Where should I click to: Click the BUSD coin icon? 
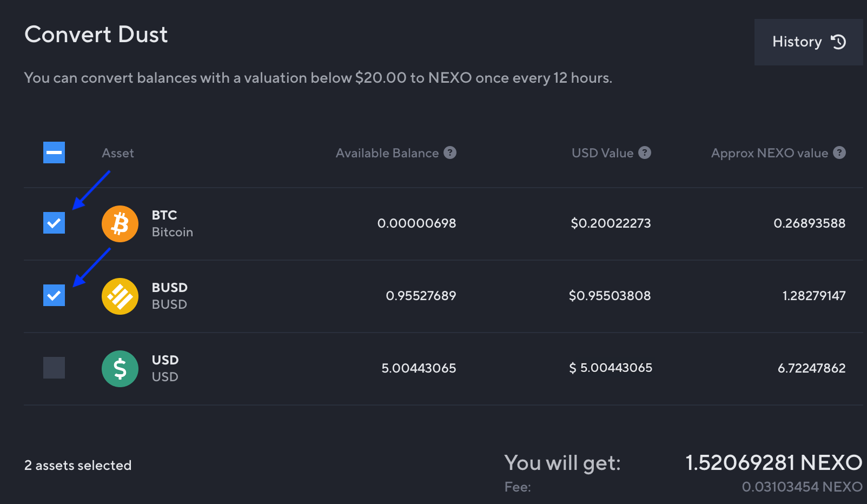(120, 296)
